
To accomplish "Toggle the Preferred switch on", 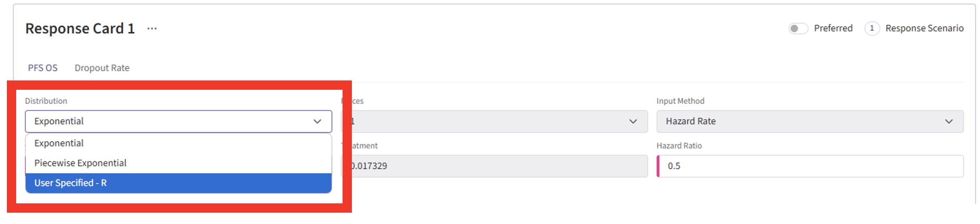I will (x=798, y=28).
